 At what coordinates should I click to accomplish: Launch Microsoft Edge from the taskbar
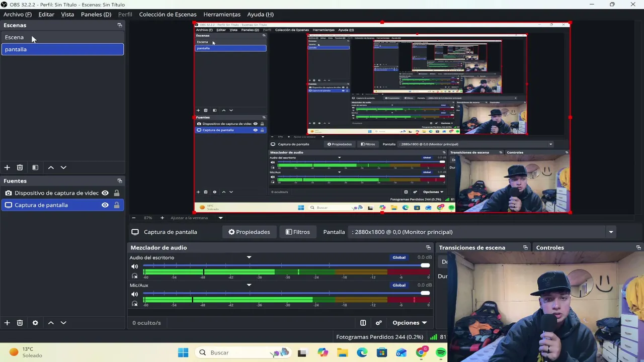click(x=362, y=352)
